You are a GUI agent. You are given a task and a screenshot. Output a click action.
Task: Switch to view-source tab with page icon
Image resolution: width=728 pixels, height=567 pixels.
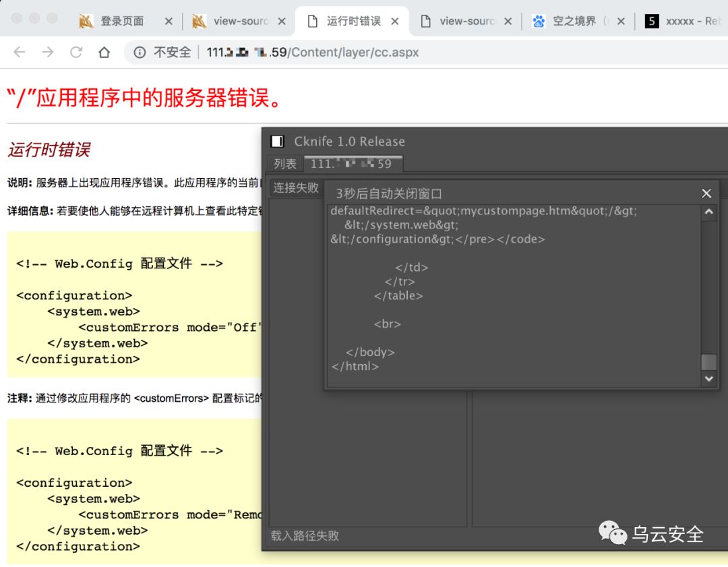click(x=467, y=21)
